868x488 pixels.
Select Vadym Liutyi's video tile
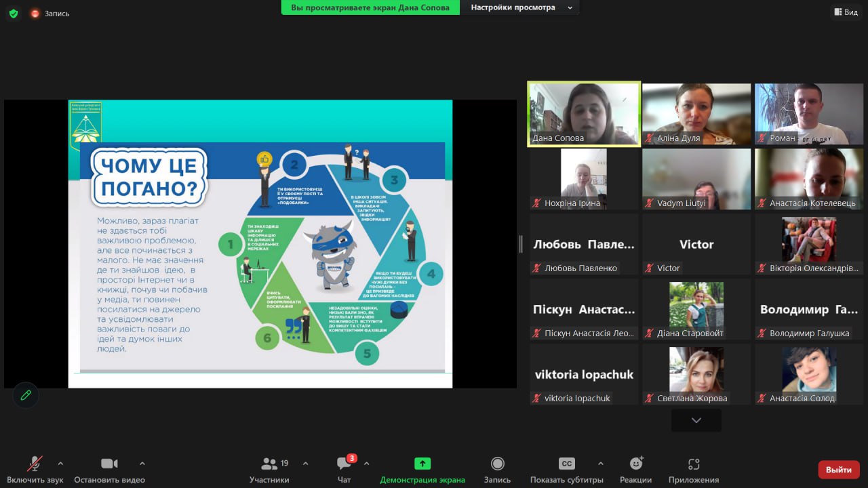(696, 179)
